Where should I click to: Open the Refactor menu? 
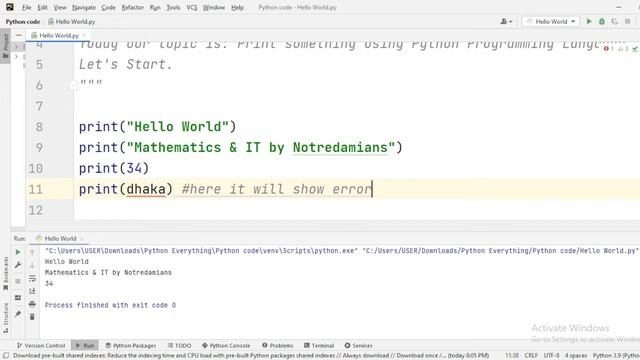(x=133, y=7)
